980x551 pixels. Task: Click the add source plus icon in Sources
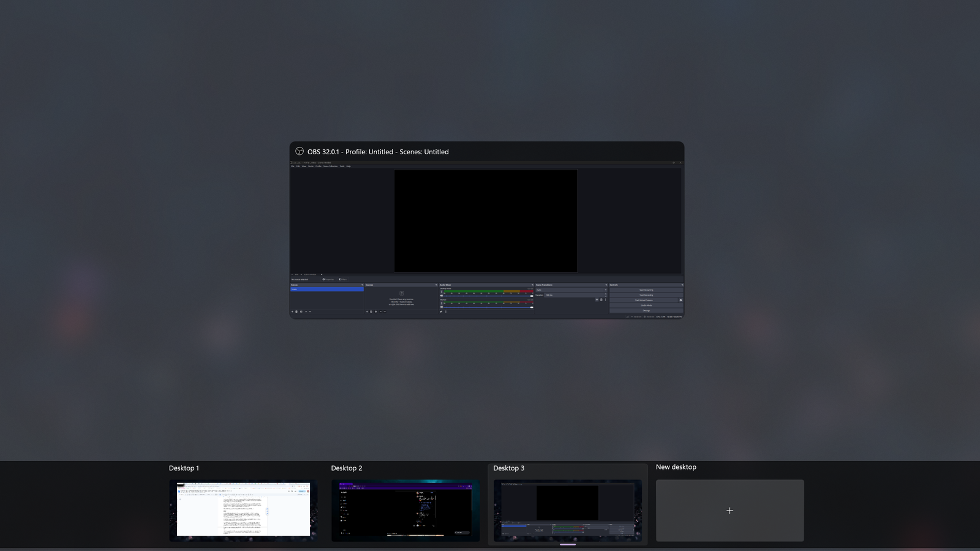point(367,312)
